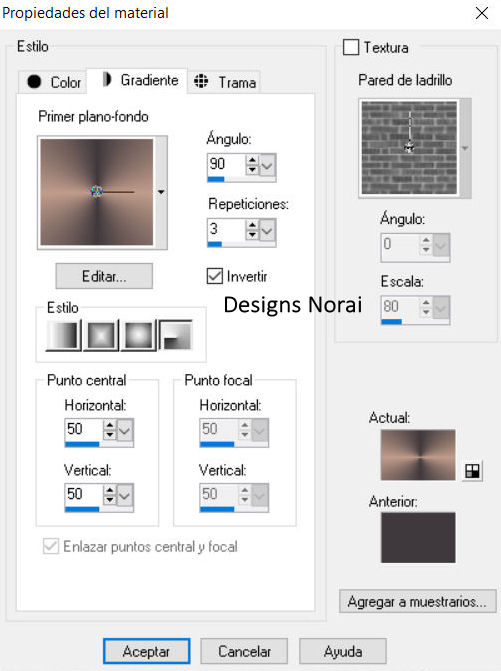Toggle Enlazar puntos central y focal checkbox
The height and width of the screenshot is (671, 501).
click(51, 546)
